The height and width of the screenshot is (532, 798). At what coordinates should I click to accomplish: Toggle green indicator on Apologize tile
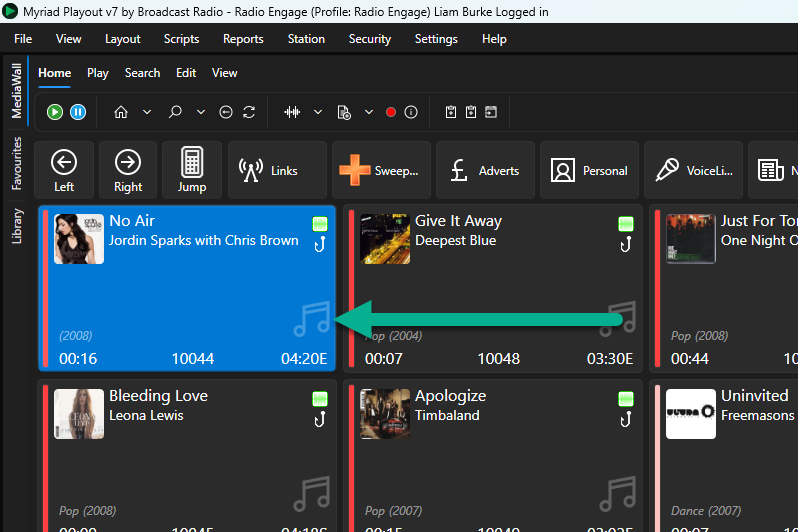(x=625, y=399)
